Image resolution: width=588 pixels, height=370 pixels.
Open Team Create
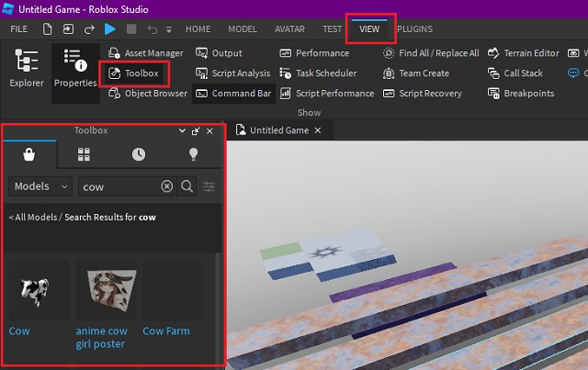pos(416,73)
